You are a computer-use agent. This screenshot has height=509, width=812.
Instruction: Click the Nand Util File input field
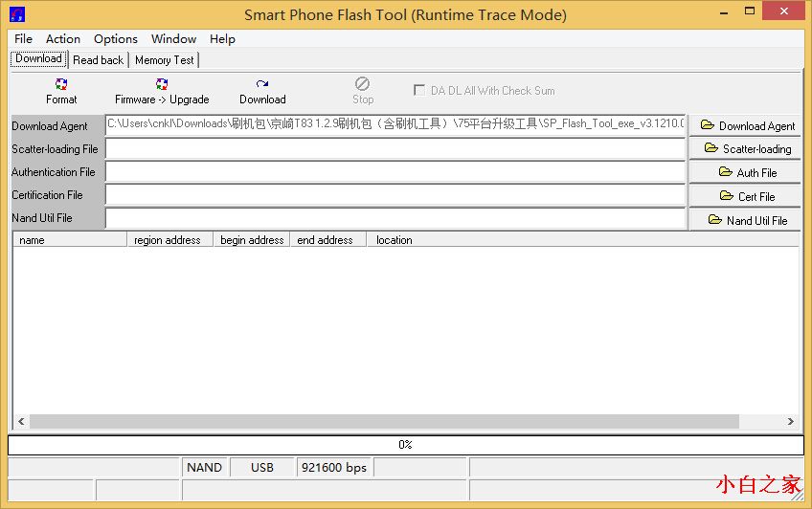point(395,218)
